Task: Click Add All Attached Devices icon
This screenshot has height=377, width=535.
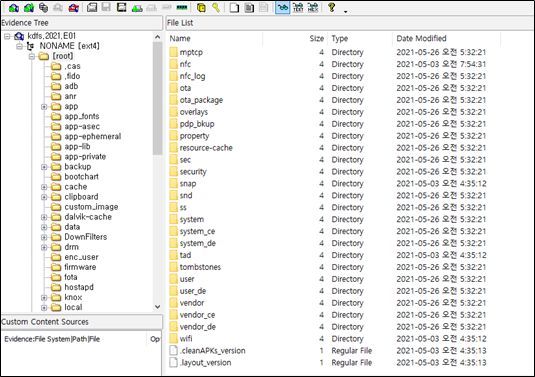Action: 29,7
